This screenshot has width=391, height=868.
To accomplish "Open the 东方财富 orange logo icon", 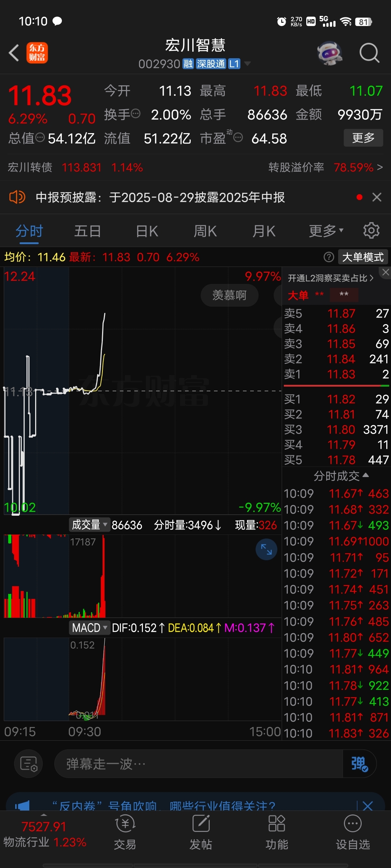I will tap(37, 53).
